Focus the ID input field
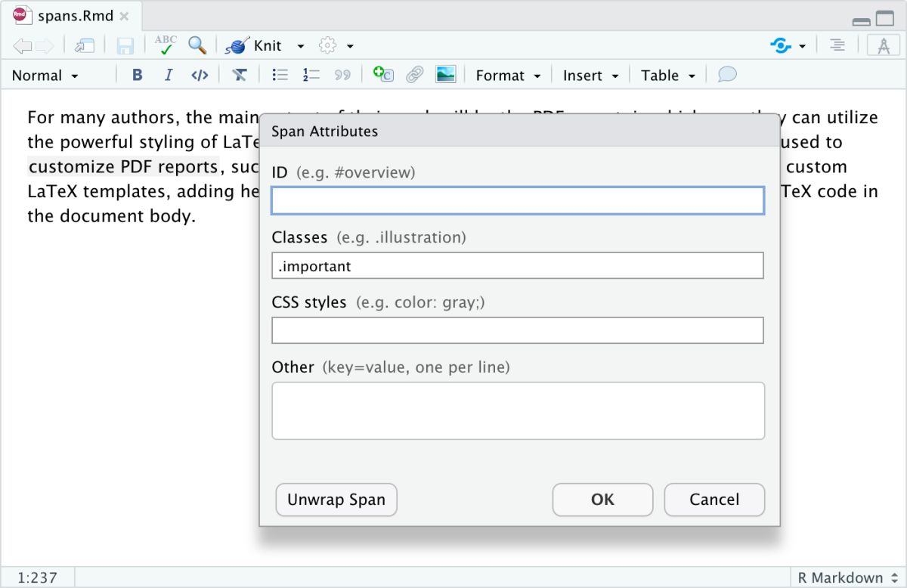Image resolution: width=907 pixels, height=588 pixels. point(518,200)
